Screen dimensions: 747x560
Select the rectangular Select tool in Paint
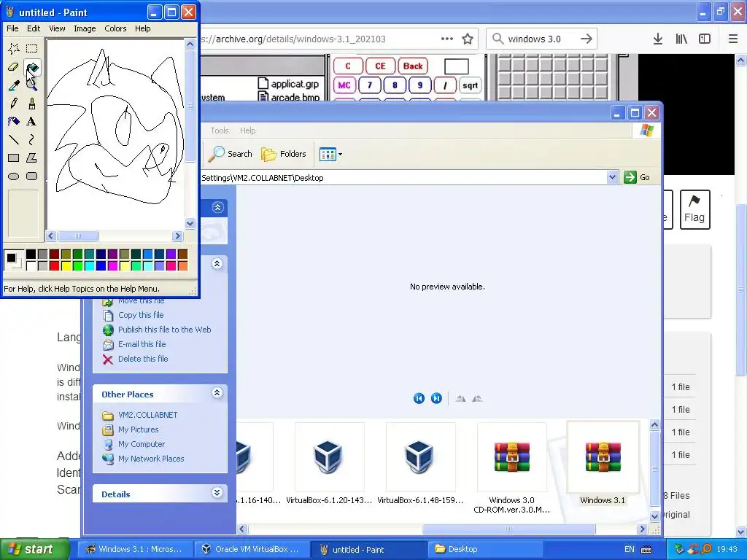click(x=32, y=48)
